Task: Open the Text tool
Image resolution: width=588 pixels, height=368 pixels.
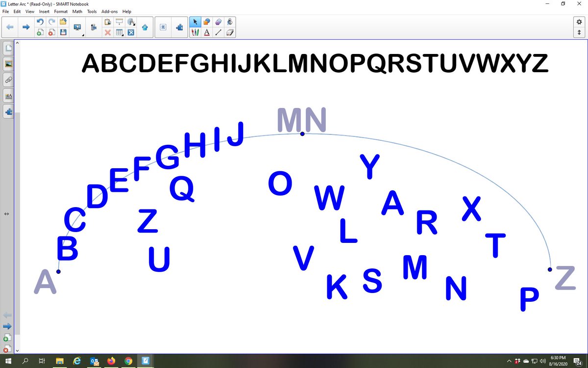Action: click(x=206, y=32)
